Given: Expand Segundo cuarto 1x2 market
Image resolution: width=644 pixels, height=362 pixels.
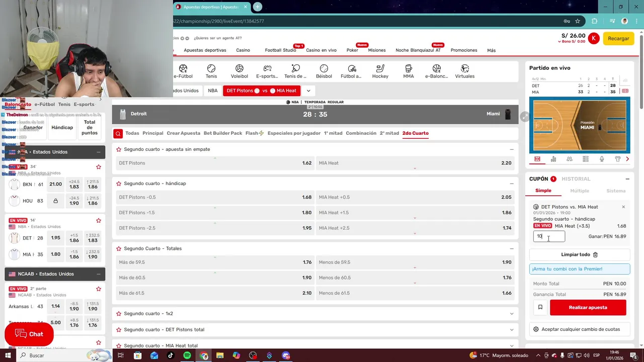Looking at the screenshot, I should (x=512, y=314).
